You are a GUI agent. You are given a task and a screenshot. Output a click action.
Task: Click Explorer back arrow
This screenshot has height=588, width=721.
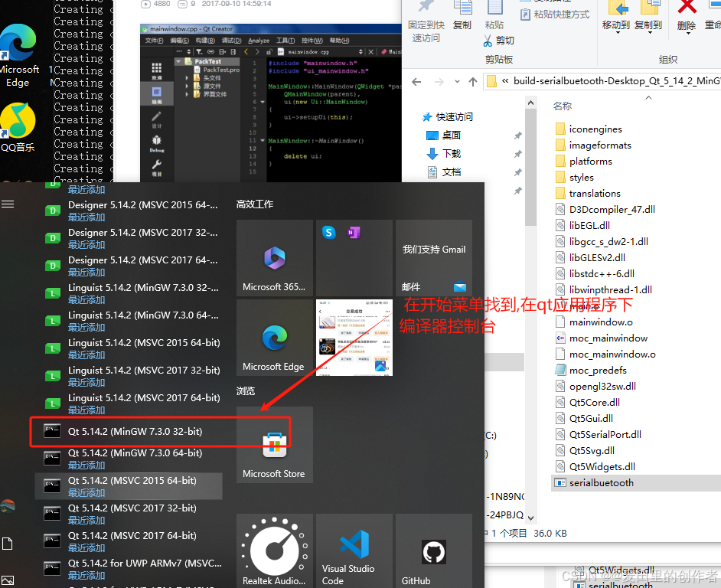click(416, 82)
